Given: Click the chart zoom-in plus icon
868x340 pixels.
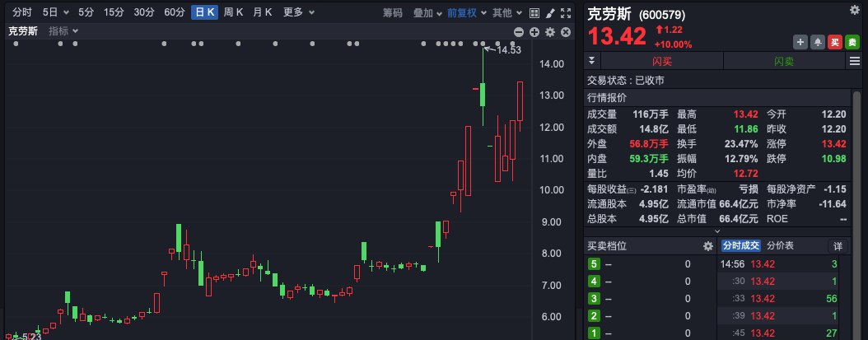Looking at the screenshot, I should [534, 32].
